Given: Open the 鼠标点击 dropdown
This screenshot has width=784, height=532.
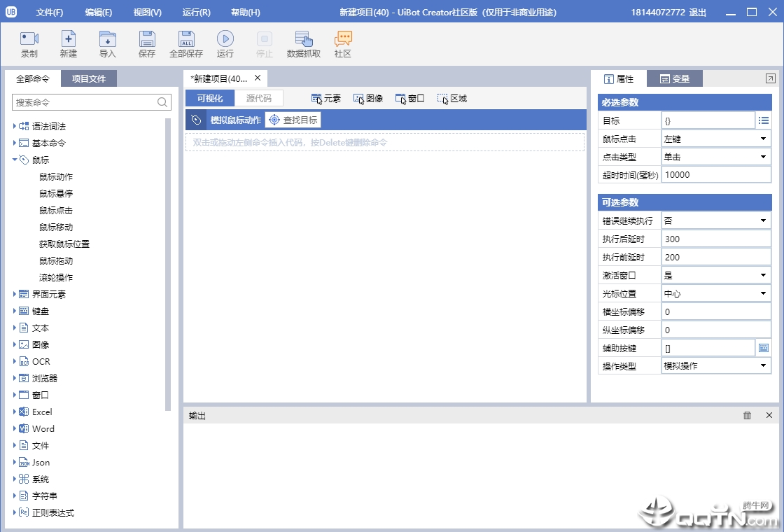Looking at the screenshot, I should pyautogui.click(x=716, y=139).
